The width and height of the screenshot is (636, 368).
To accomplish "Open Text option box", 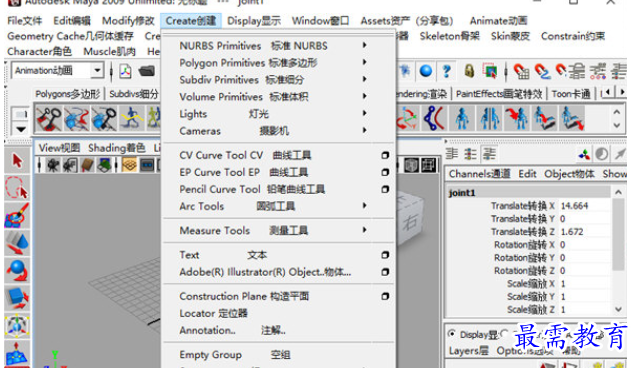I will (385, 255).
